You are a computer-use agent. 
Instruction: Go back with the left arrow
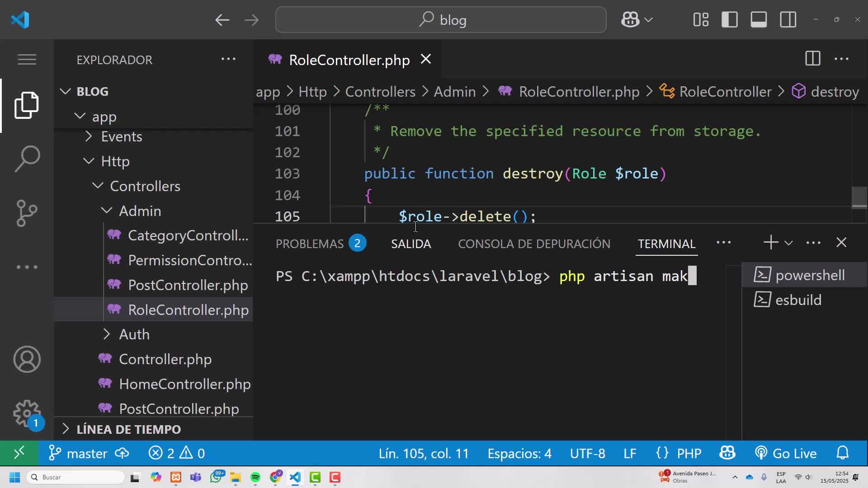tap(222, 20)
